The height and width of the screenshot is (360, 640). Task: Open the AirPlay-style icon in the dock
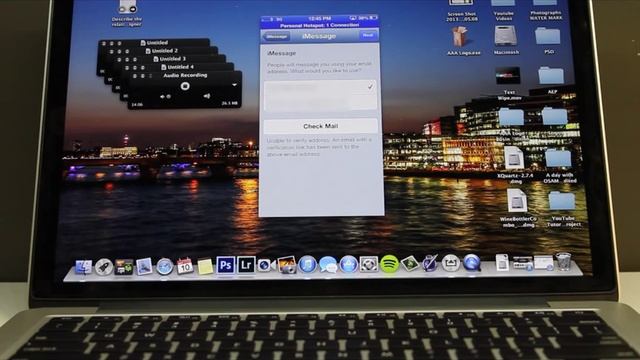(x=451, y=263)
